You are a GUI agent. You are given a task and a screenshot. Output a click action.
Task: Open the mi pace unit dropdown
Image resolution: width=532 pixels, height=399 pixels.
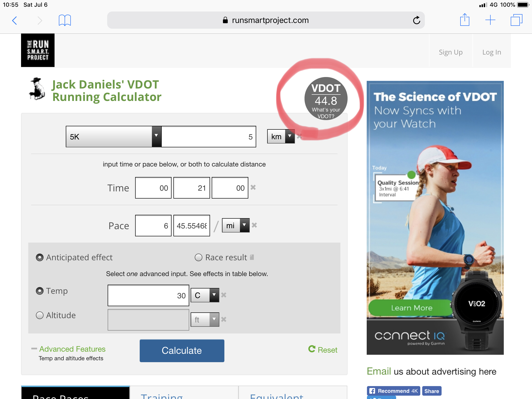click(x=236, y=225)
